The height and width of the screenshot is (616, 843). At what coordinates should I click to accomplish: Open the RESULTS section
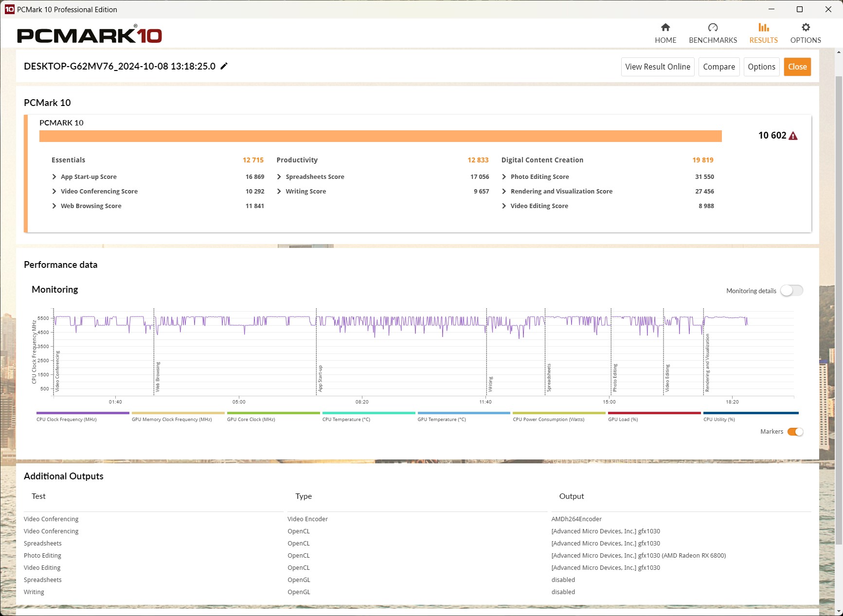(x=763, y=33)
